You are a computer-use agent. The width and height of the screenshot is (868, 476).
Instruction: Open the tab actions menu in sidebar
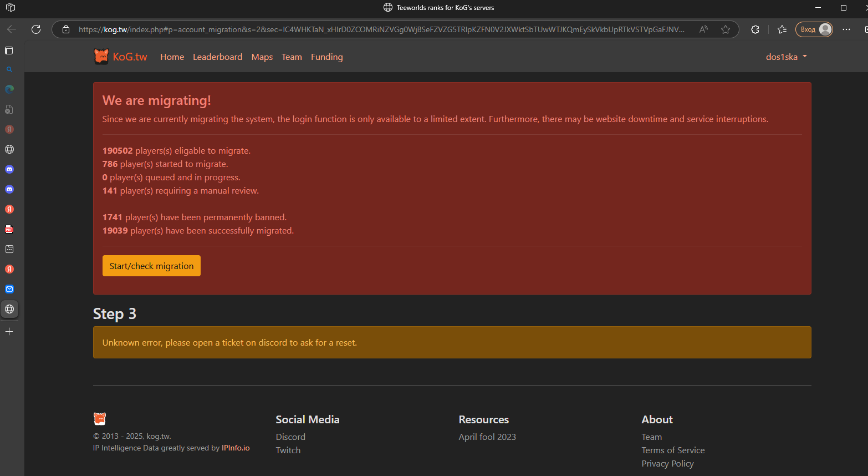[9, 50]
